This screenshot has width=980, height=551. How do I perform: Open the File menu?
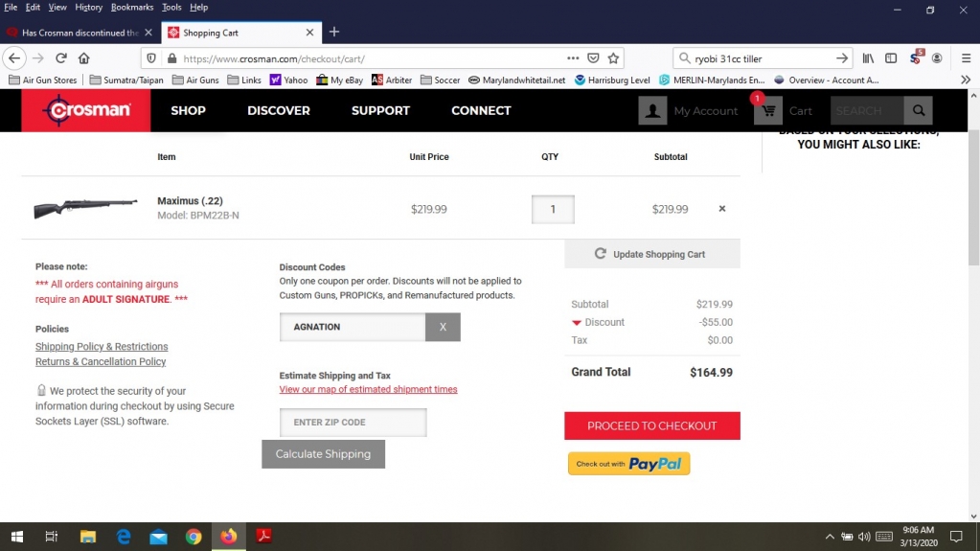11,8
